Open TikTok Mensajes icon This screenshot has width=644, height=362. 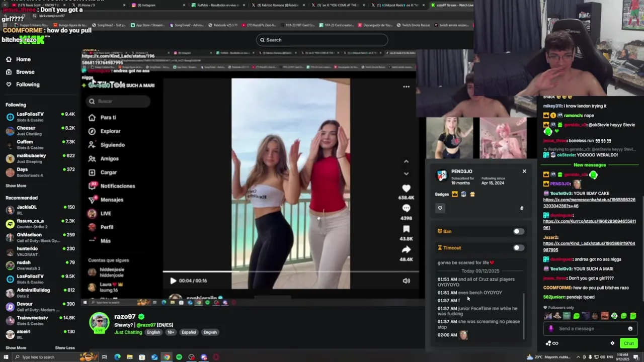(x=92, y=200)
